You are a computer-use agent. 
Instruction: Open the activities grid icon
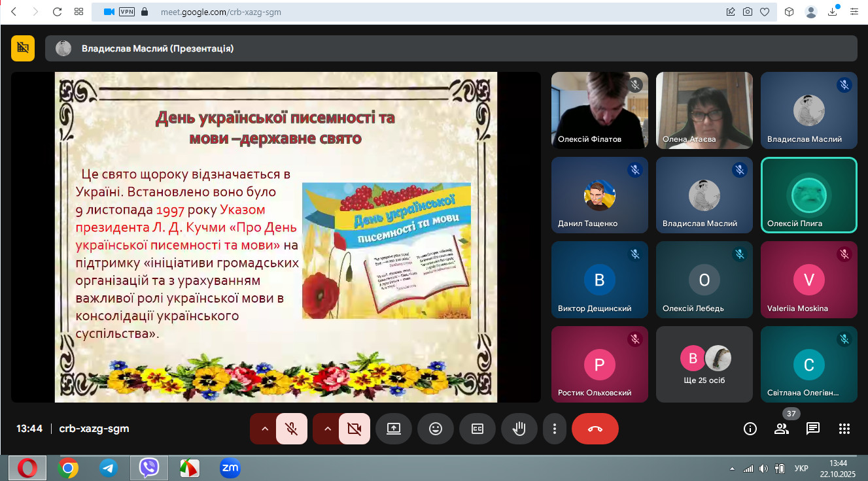[844, 429]
